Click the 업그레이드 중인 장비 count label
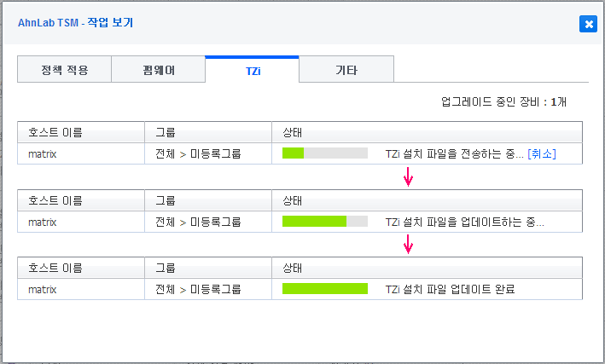This screenshot has width=605, height=364. coord(503,101)
